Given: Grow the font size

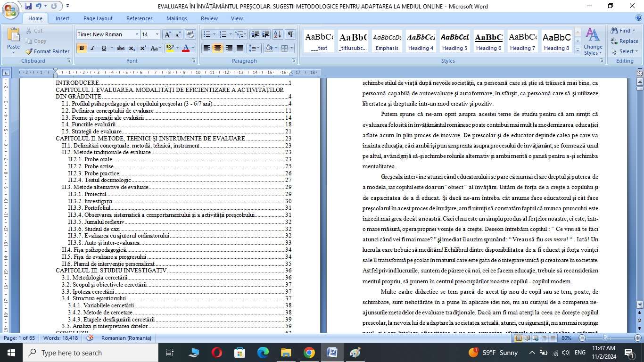Looking at the screenshot, I should click(x=167, y=34).
